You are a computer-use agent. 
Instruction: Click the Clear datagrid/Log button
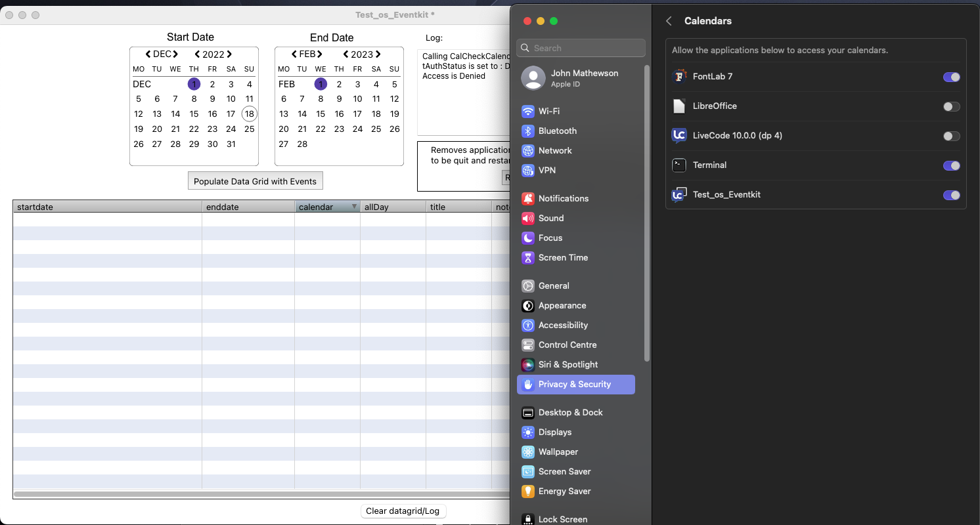[x=403, y=511]
